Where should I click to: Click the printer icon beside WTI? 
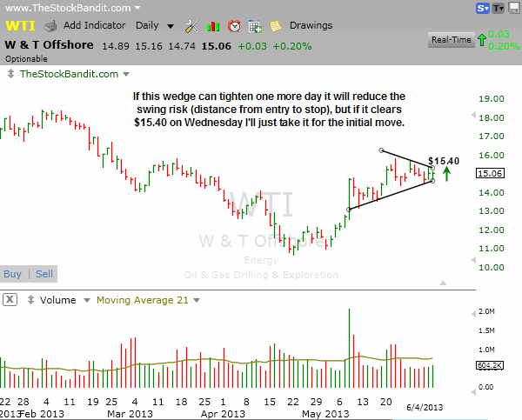[50, 26]
